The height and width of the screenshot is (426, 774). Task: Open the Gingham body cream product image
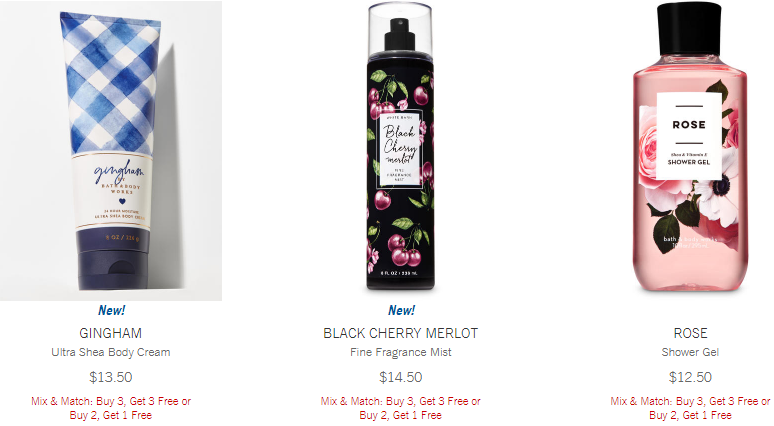[x=111, y=151]
